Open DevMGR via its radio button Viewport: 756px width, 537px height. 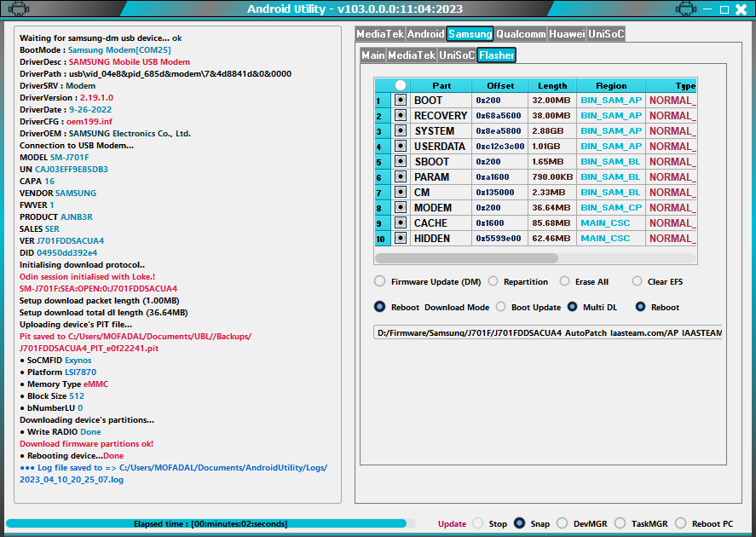click(563, 523)
